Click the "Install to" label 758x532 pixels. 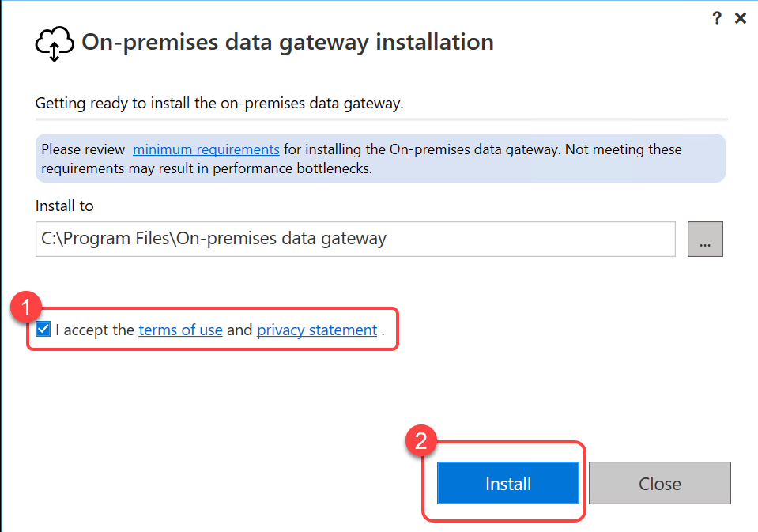click(64, 206)
